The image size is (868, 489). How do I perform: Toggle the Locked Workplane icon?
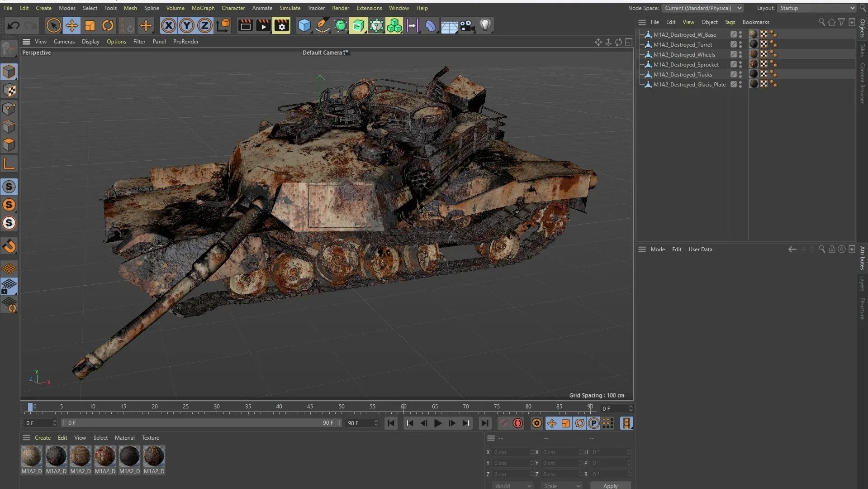pos(9,287)
